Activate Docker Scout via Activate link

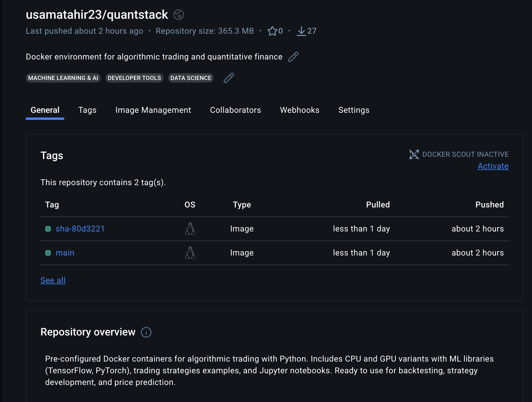493,166
